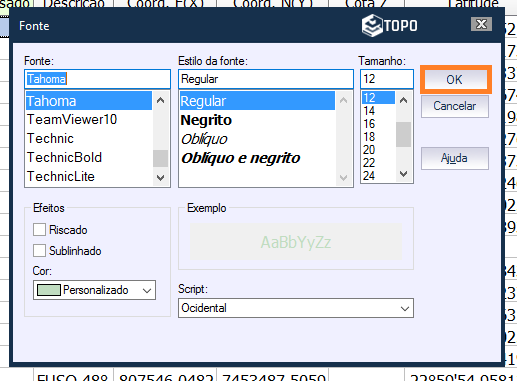Enable the Riscado strikethrough checkbox
517x381 pixels.
(x=39, y=230)
